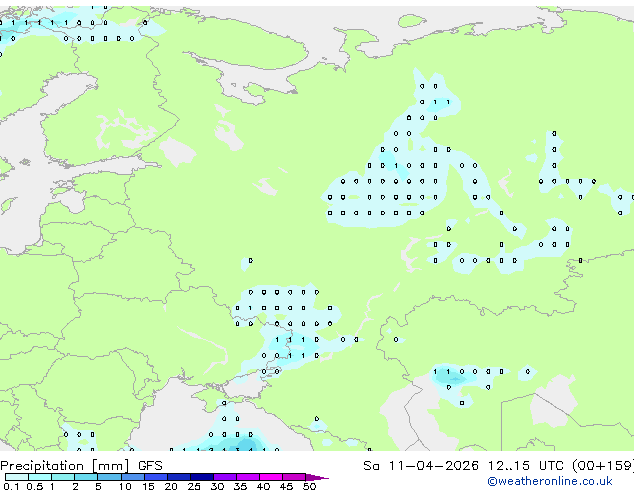
Task: Pick the 40–45 mm bright magenta legend box
Action: [271, 477]
